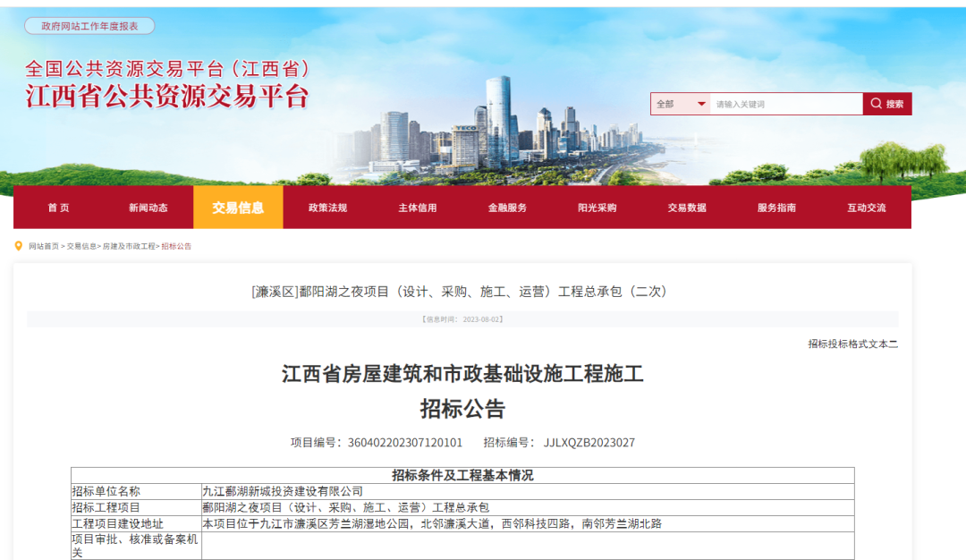Open the 互动交流 menu item
This screenshot has height=560, width=966.
(x=866, y=208)
